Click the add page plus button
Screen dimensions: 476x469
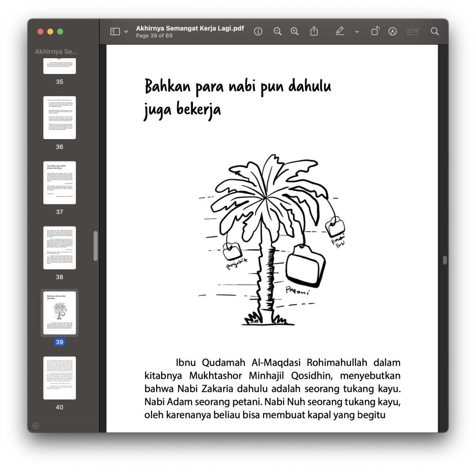[36, 425]
